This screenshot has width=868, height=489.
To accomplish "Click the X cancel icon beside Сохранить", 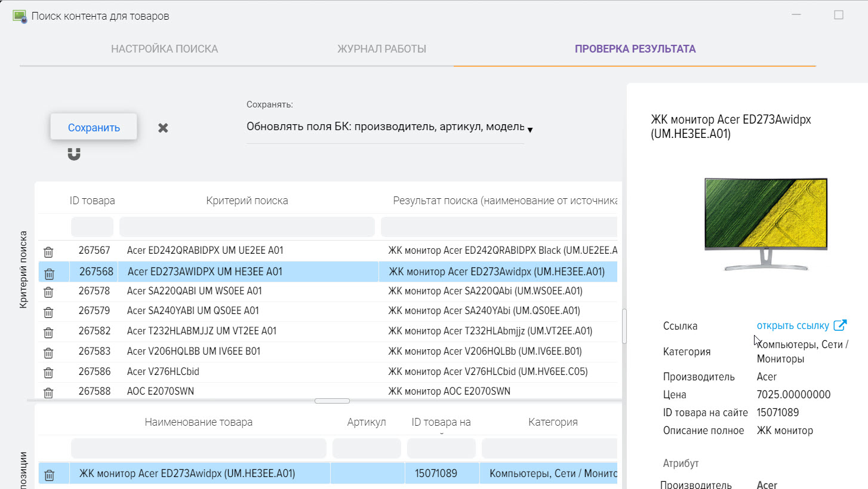I will click(163, 128).
